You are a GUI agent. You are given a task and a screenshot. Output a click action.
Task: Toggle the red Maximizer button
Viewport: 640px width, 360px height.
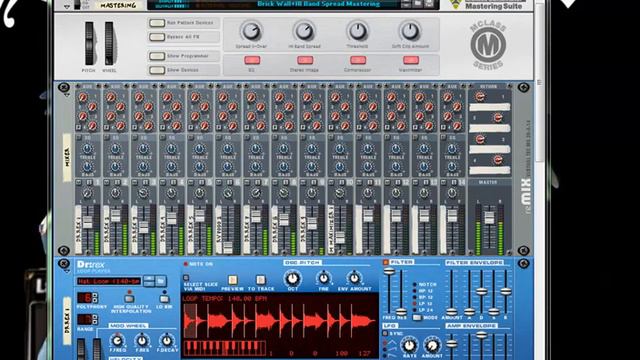pos(411,60)
